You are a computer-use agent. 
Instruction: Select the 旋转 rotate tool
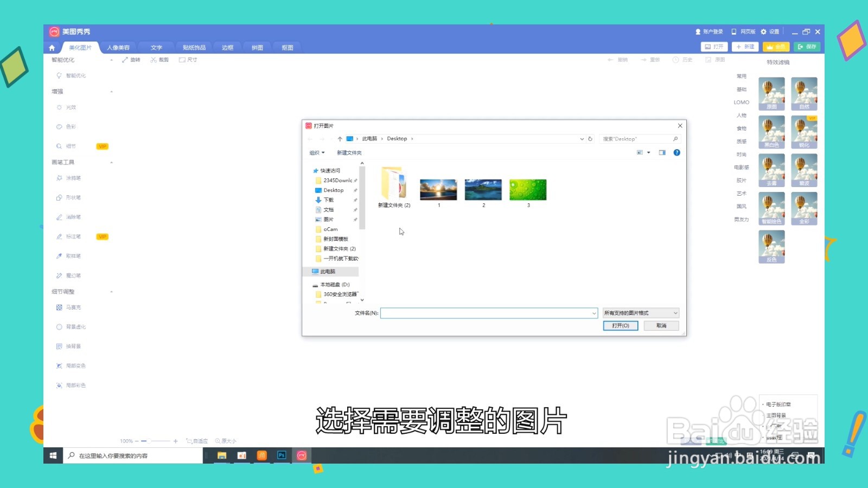(x=131, y=60)
